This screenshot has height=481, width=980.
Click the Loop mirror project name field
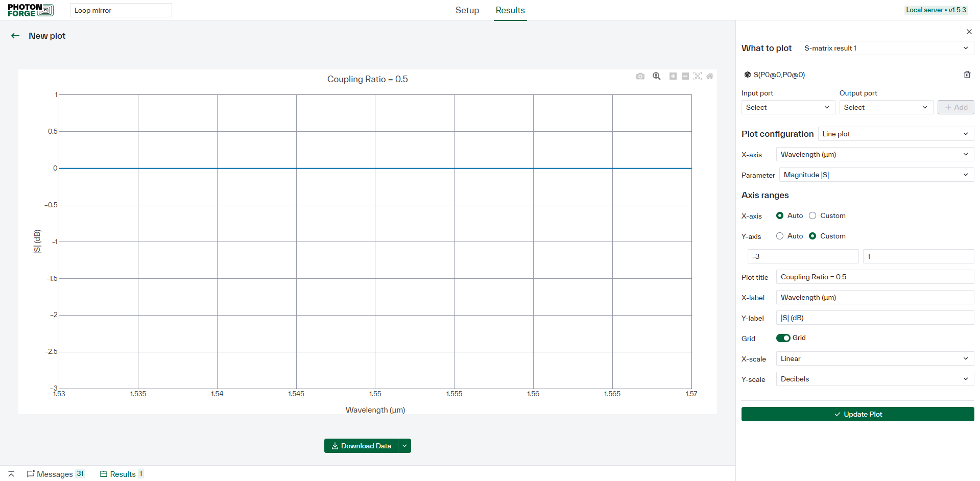tap(121, 10)
